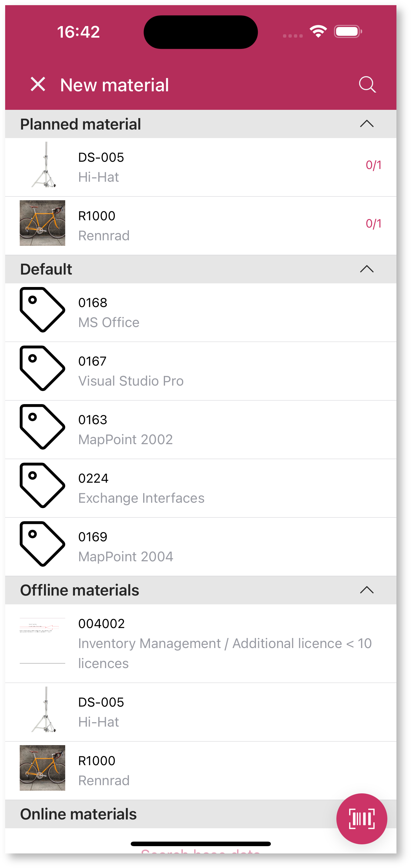411x868 pixels.
Task: Open the barcode scanner button
Action: click(x=362, y=819)
